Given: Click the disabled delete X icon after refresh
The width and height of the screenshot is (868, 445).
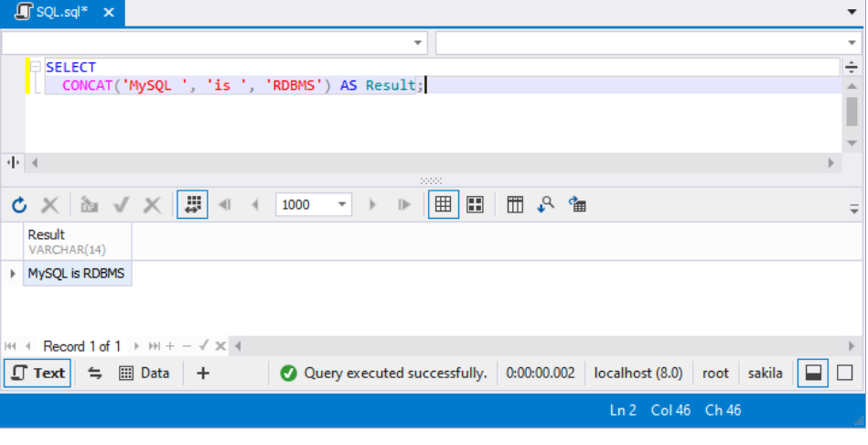Looking at the screenshot, I should tap(49, 205).
